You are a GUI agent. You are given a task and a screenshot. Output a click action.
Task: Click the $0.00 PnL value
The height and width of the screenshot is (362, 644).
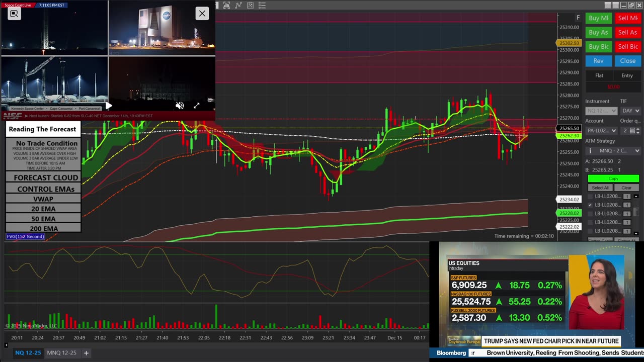(x=613, y=87)
